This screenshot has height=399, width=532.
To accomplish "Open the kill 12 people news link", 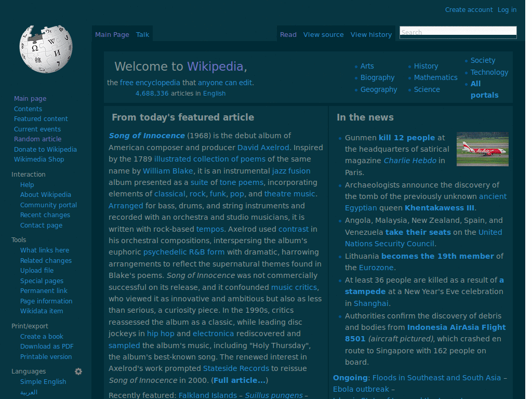I will coord(407,138).
